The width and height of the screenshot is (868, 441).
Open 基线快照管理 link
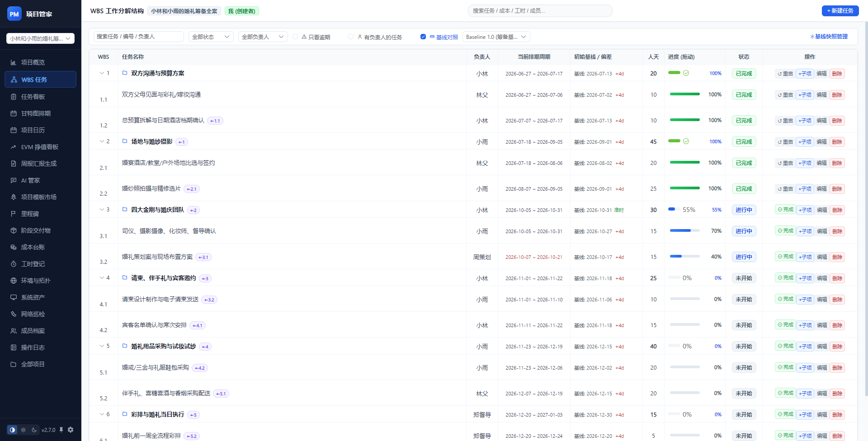click(x=829, y=37)
